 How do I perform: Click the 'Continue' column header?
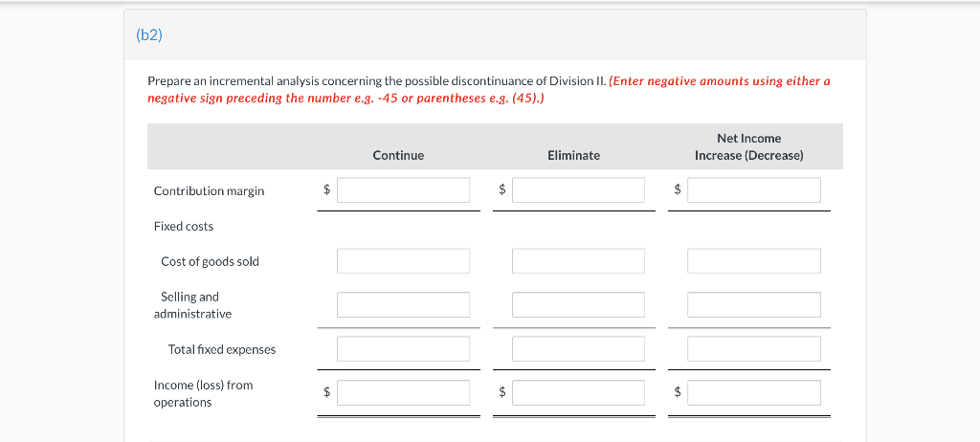[x=398, y=155]
